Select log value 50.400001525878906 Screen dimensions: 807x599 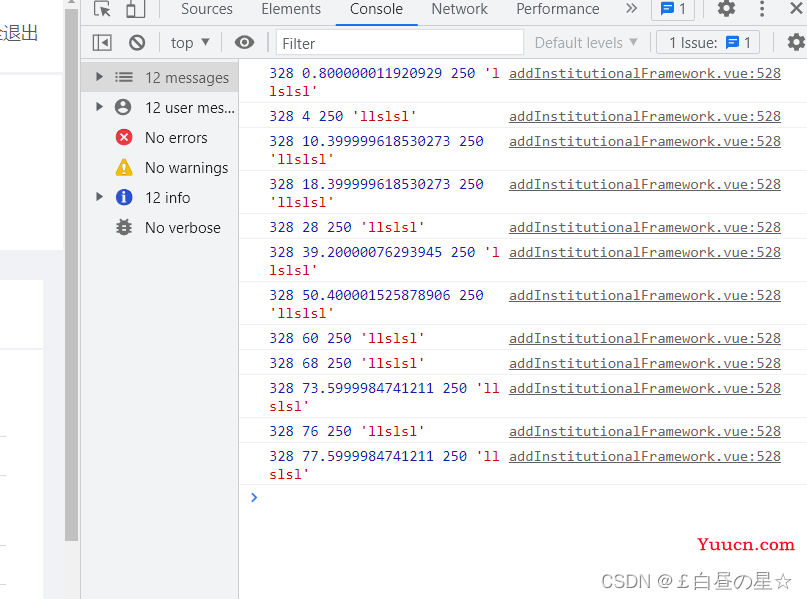[x=376, y=295]
